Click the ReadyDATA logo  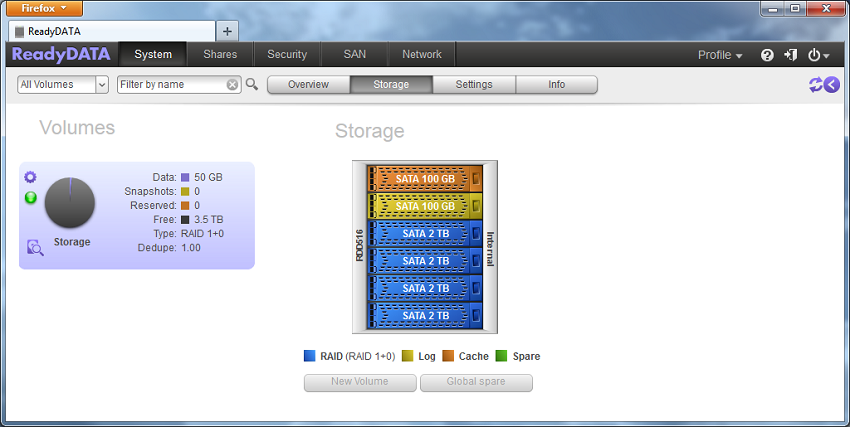pos(61,54)
